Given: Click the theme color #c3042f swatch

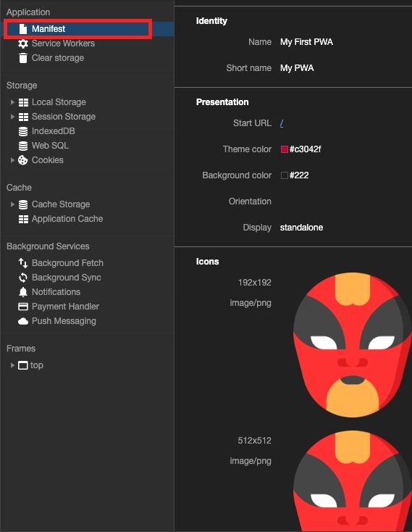Looking at the screenshot, I should (x=285, y=149).
